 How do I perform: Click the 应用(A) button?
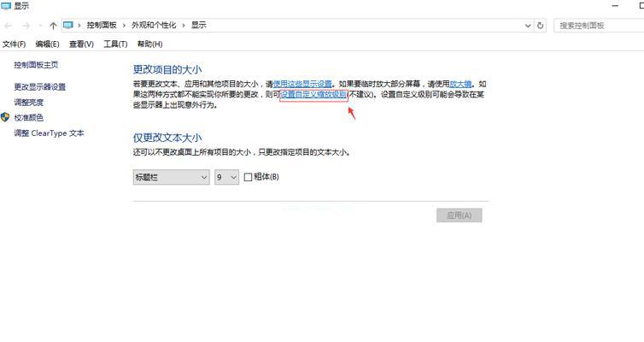(460, 215)
